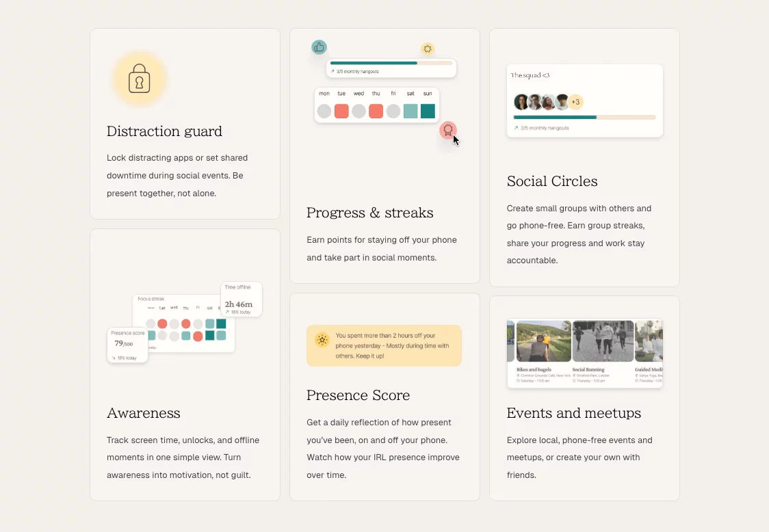Click the progress bar above the weekday streak
The image size is (769, 532).
[391, 63]
